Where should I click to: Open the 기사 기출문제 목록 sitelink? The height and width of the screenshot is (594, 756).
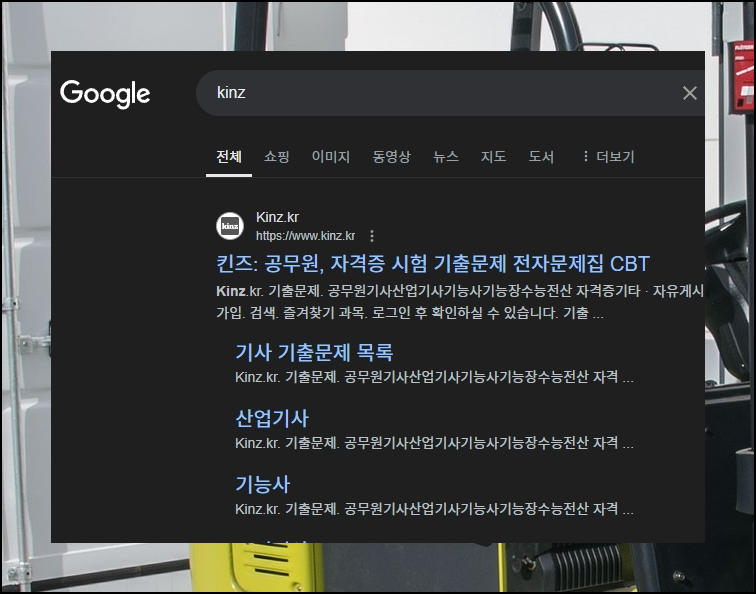314,352
